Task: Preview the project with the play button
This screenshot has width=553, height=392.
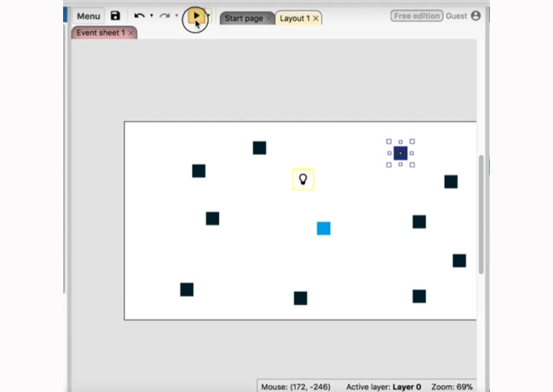Action: point(196,16)
